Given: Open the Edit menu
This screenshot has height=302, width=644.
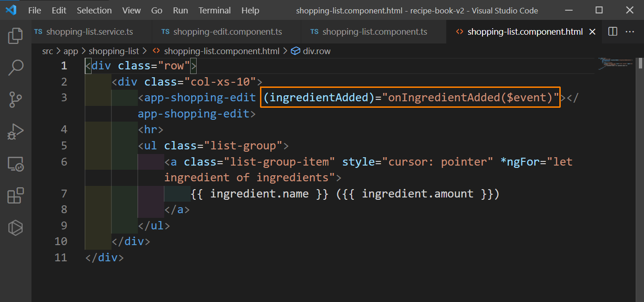Looking at the screenshot, I should pyautogui.click(x=59, y=10).
